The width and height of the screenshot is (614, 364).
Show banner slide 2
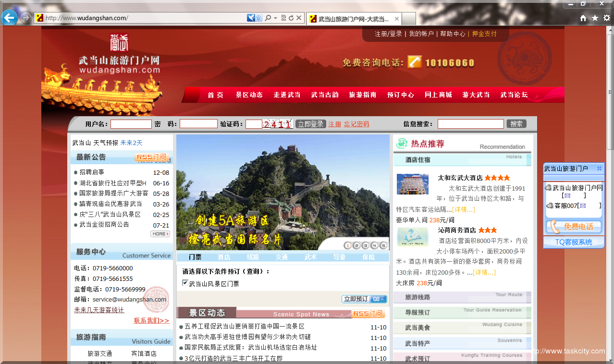(356, 245)
